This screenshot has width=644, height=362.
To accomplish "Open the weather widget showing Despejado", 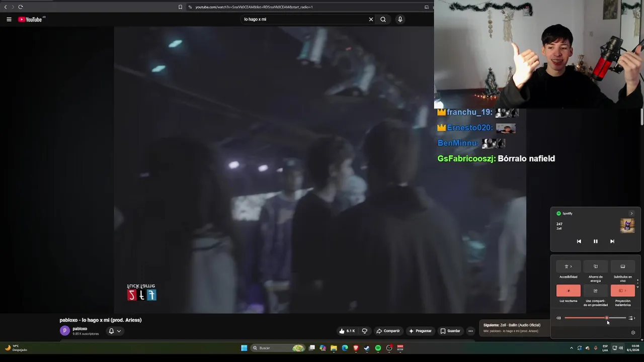I will click(15, 348).
